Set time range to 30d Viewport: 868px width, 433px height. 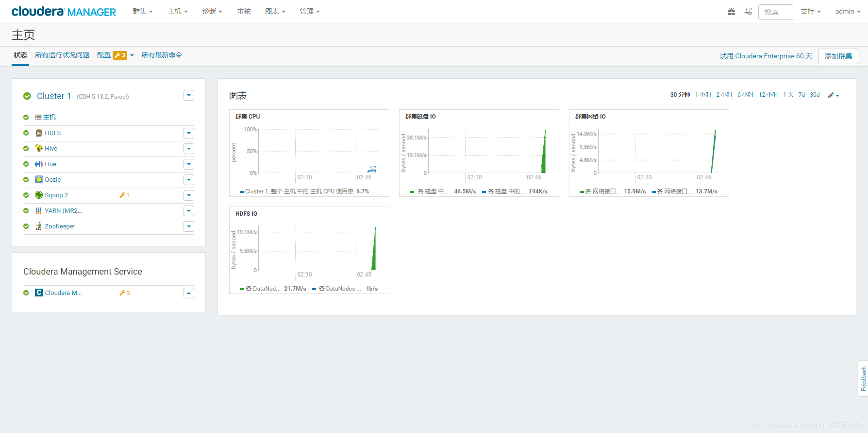point(815,95)
